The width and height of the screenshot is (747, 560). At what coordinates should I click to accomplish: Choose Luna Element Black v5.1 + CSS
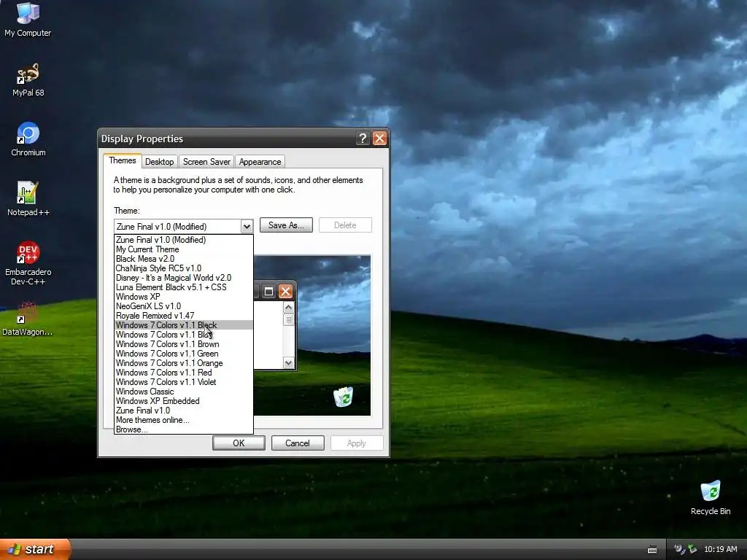click(183, 287)
